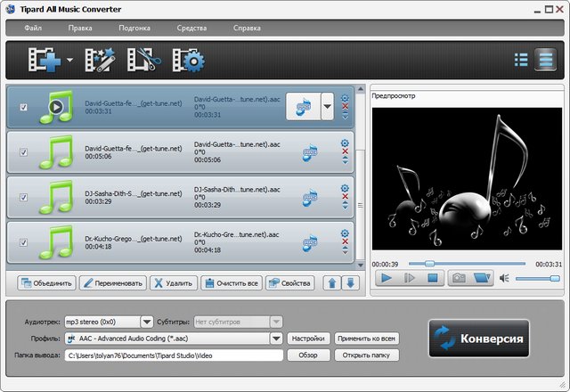Adjust the preview playback progress slider
The height and width of the screenshot is (392, 570).
[x=428, y=264]
